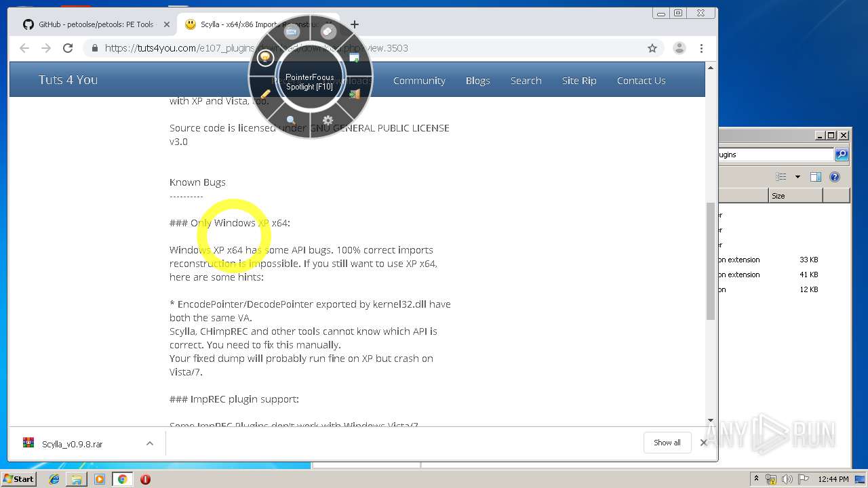Open the Explorer view options dropdown arrow
Viewport: 868px width, 488px height.
pyautogui.click(x=797, y=177)
